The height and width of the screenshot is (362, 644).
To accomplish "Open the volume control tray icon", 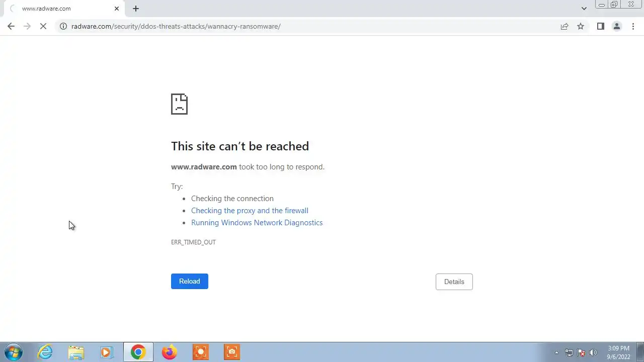I will [x=593, y=352].
